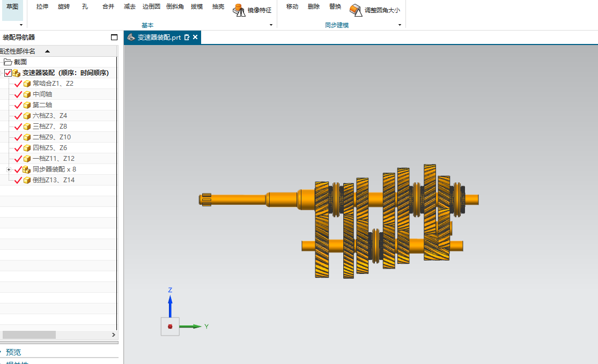This screenshot has width=598, height=364.
Task: Toggle visibility checkmark of 六档Z3、Z4
Action: [18, 115]
